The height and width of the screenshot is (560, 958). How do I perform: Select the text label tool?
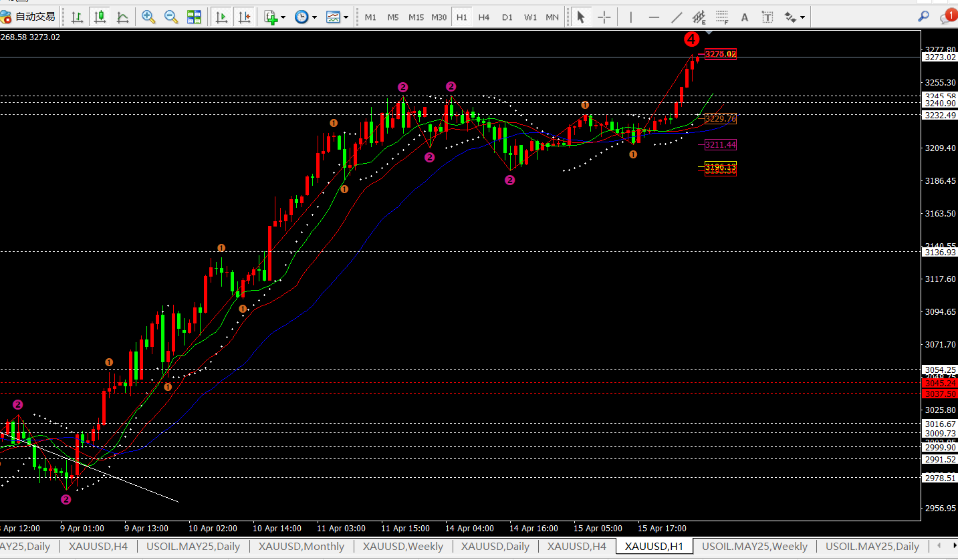767,17
